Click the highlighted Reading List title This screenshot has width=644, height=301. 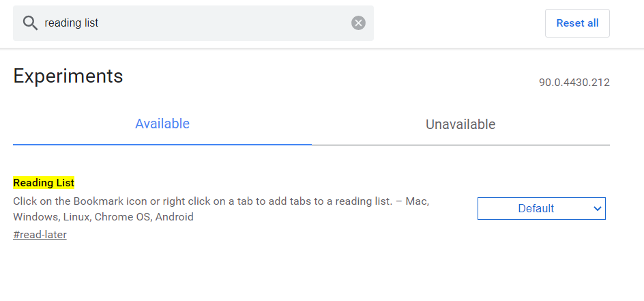tap(44, 183)
